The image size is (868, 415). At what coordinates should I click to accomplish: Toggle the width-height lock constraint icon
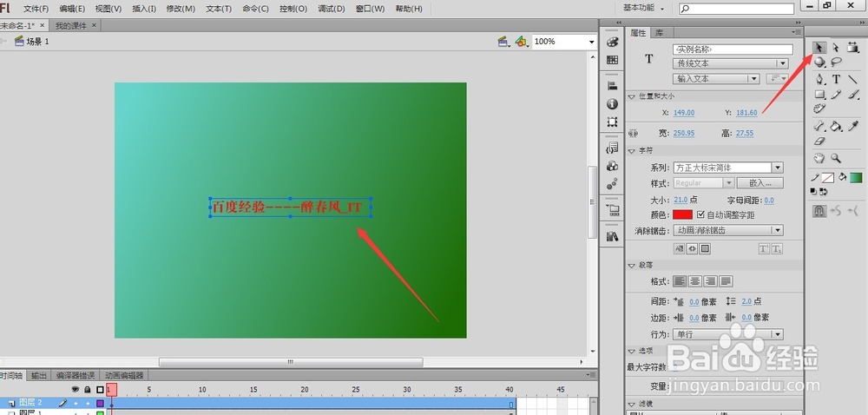(634, 134)
